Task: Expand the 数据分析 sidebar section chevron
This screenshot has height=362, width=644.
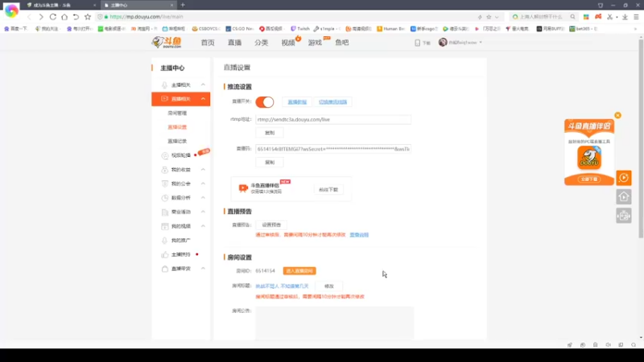Action: pyautogui.click(x=203, y=197)
